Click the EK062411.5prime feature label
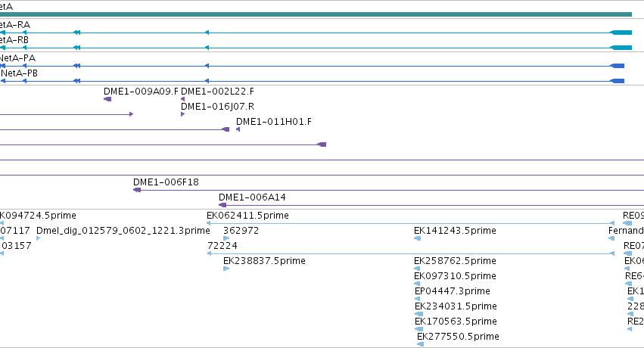 tap(247, 216)
